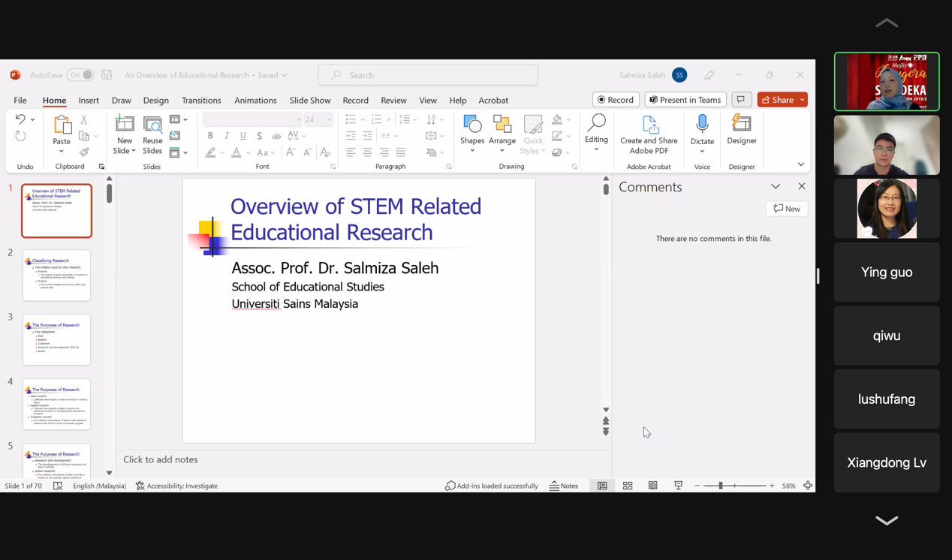Click the Shapes gallery icon
The width and height of the screenshot is (952, 560).
[x=472, y=125]
